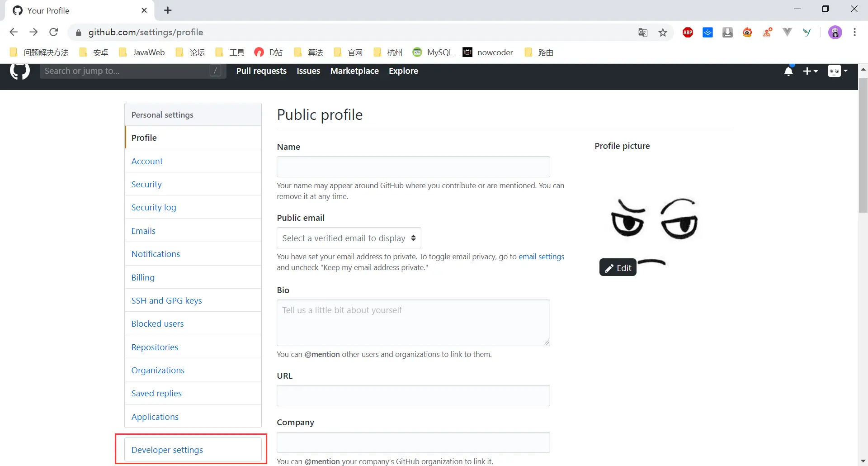Viewport: 868px width, 466px height.
Task: Open the Vue devtools extension
Action: click(787, 32)
